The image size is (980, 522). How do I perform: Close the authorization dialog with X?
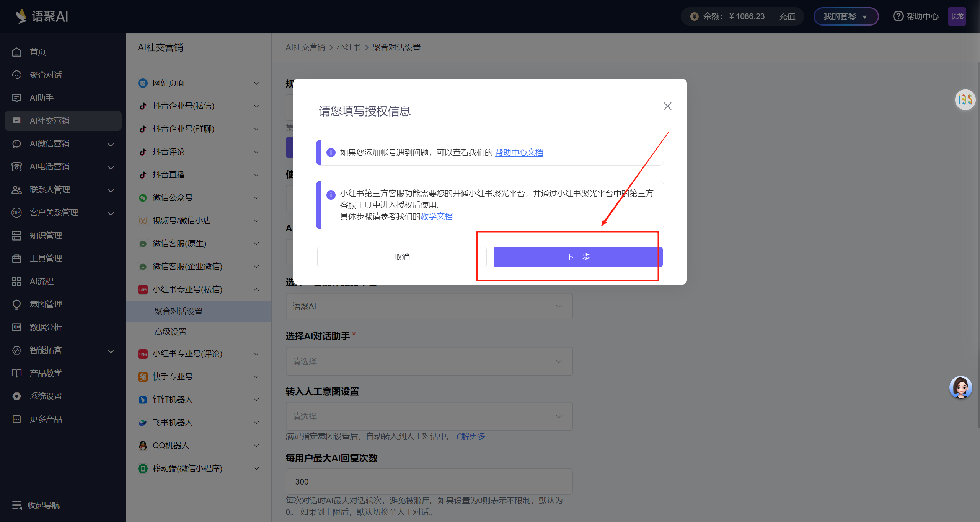coord(667,106)
